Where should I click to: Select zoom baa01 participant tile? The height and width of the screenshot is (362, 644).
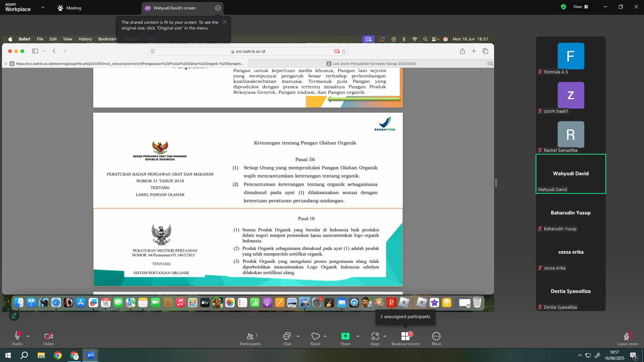point(571,96)
